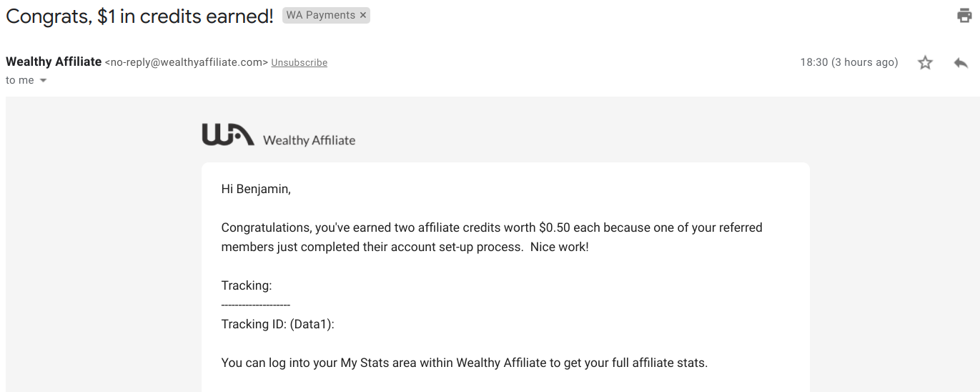Select the 'Tracking:' heading in the email
Viewport: 980px width, 392px height.
click(247, 285)
